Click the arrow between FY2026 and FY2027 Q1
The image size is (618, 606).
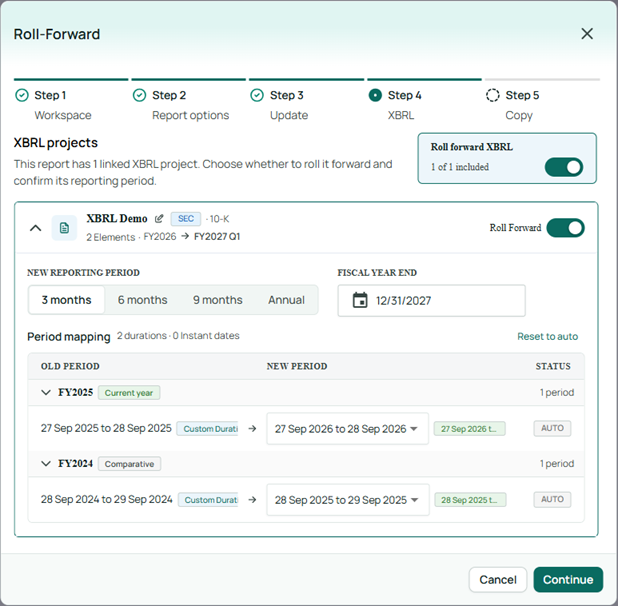click(x=185, y=236)
